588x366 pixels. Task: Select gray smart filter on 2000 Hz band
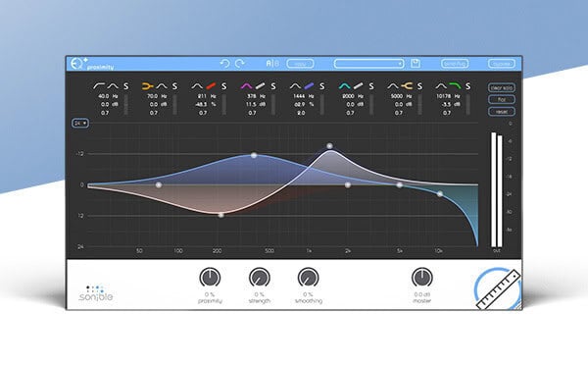(358, 86)
